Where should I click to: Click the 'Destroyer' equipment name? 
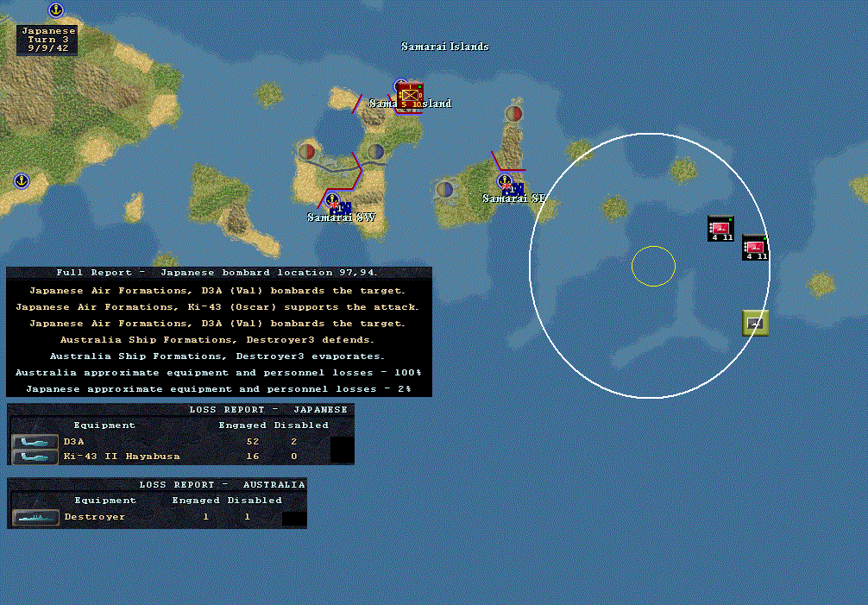95,517
